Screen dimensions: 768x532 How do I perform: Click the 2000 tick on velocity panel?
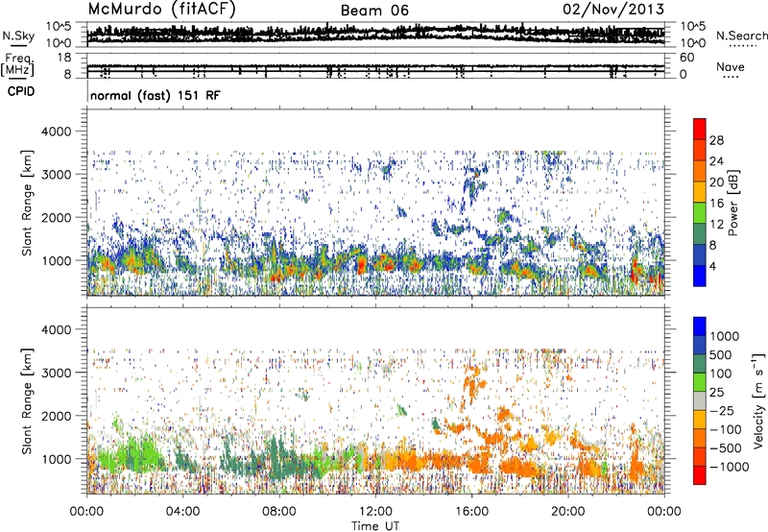click(x=56, y=416)
